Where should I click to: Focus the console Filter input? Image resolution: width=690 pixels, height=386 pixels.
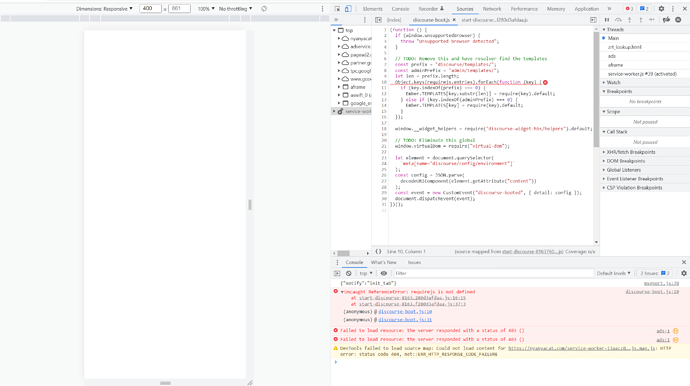click(x=493, y=273)
